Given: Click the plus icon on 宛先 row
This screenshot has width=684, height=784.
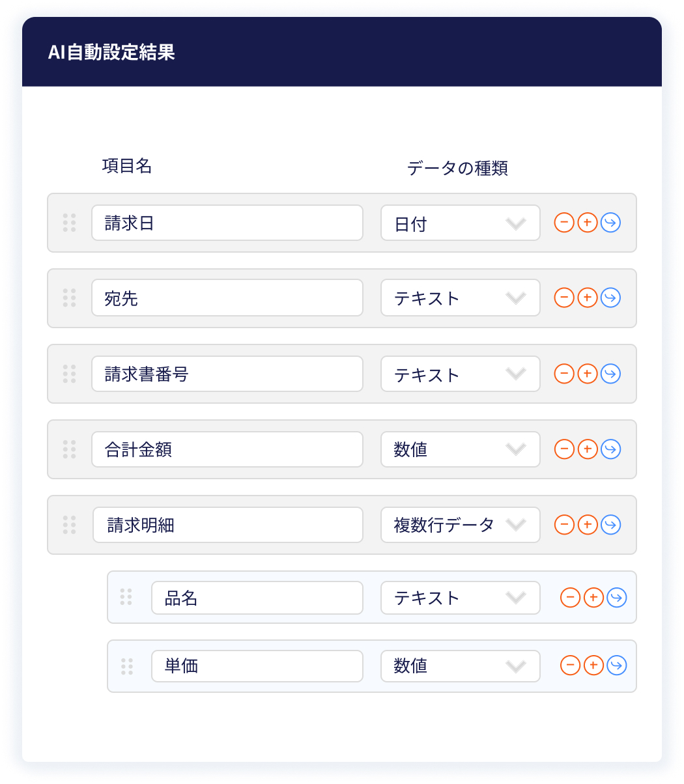Looking at the screenshot, I should point(588,298).
